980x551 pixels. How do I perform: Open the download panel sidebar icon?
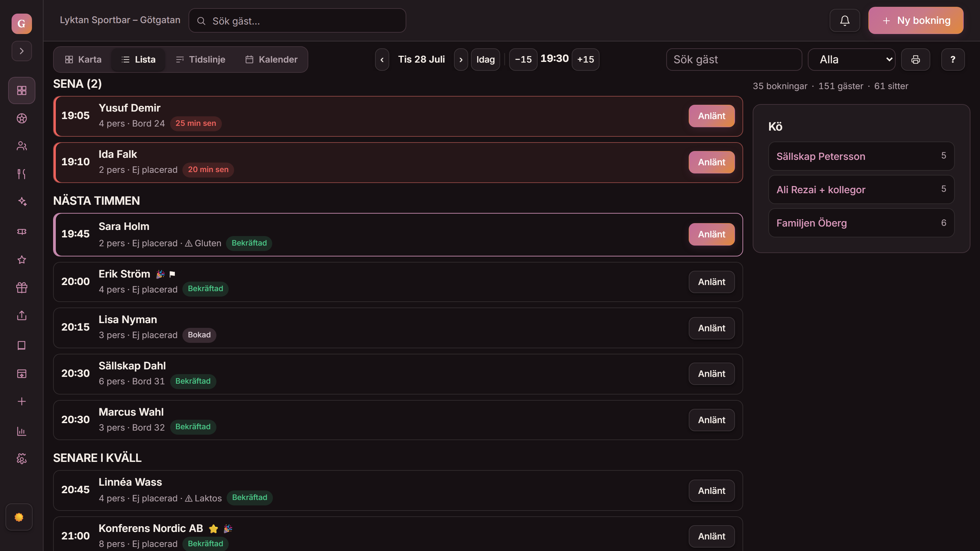22,373
